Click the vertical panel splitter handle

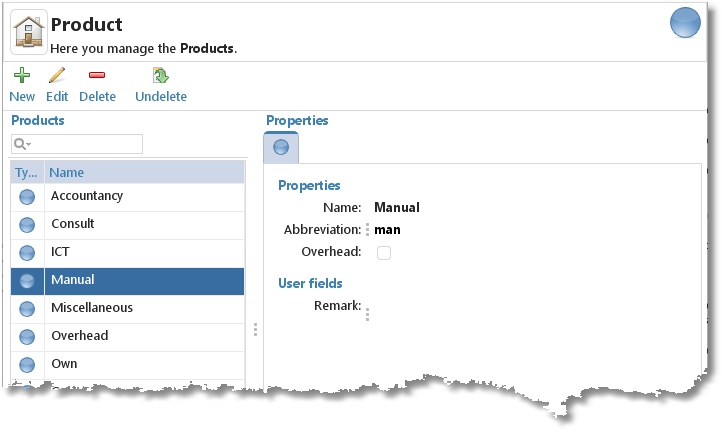coord(256,329)
